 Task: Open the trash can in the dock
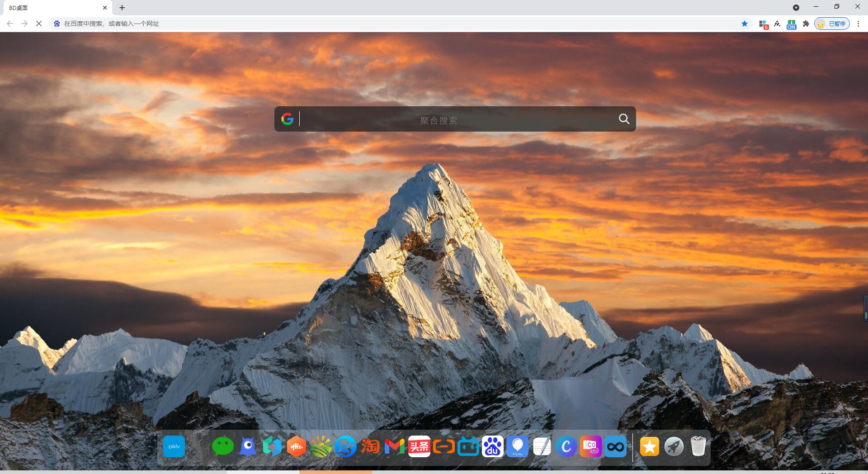pyautogui.click(x=698, y=446)
